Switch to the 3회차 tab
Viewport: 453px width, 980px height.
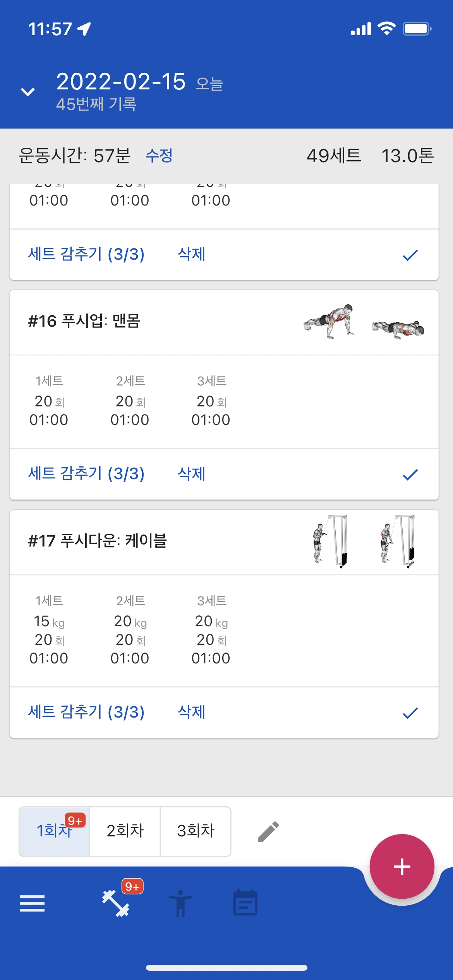pos(196,831)
